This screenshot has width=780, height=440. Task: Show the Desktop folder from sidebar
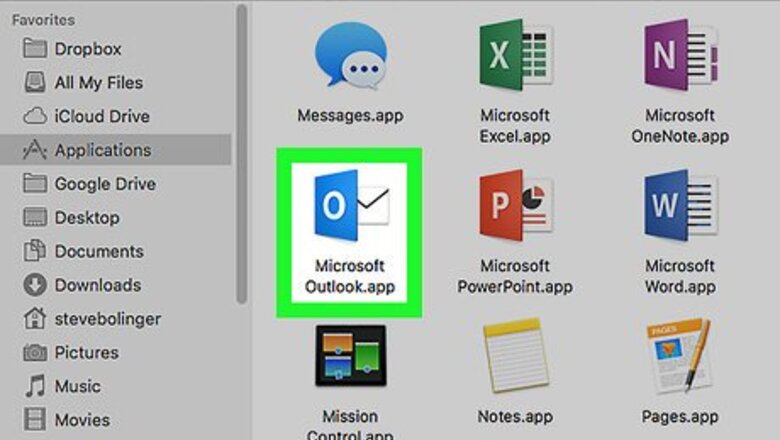(86, 217)
